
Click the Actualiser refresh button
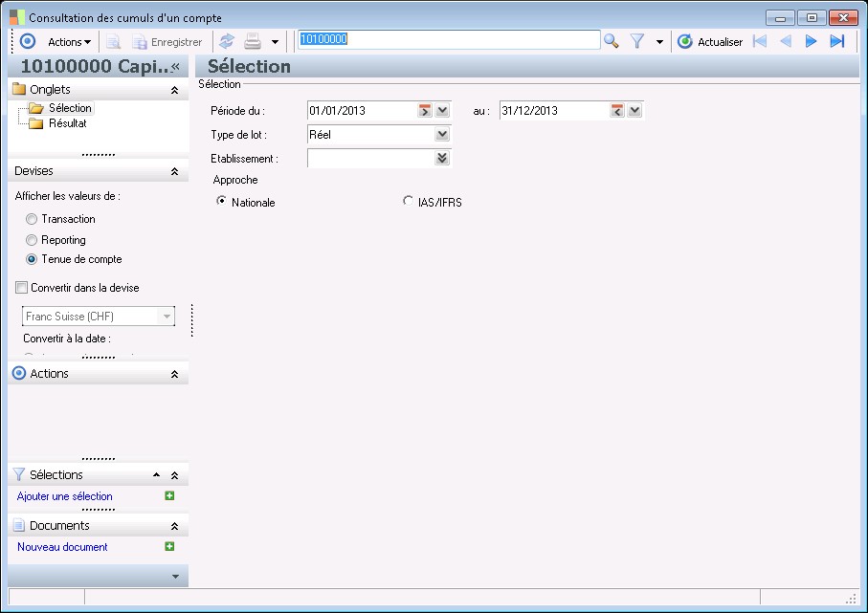pos(710,41)
